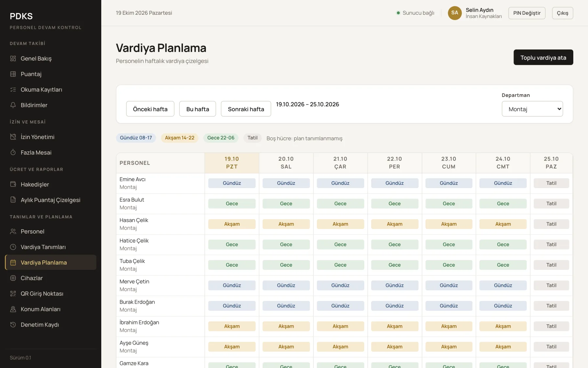Viewport: 588px width, 368px height.
Task: Click the Hakedişler wallet icon
Action: [13, 184]
